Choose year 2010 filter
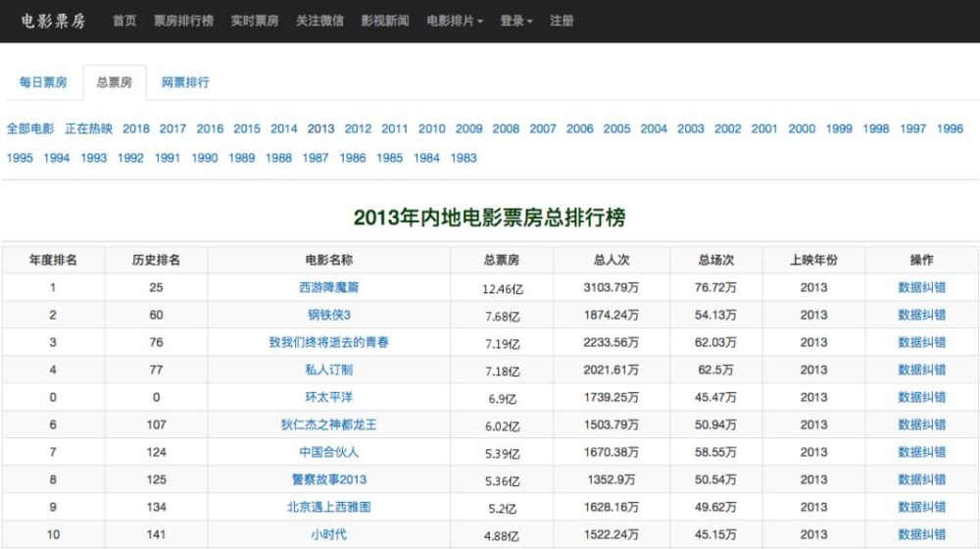Image resolution: width=980 pixels, height=549 pixels. pos(432,128)
